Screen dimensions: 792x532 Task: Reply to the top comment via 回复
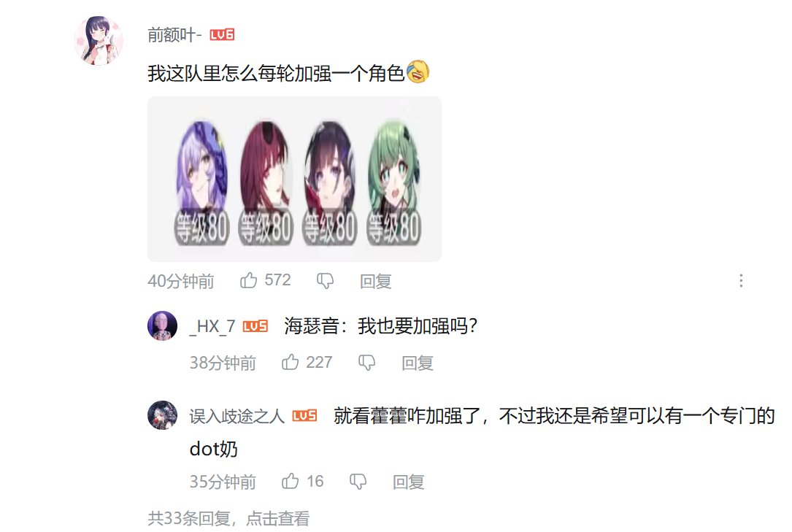(x=375, y=281)
